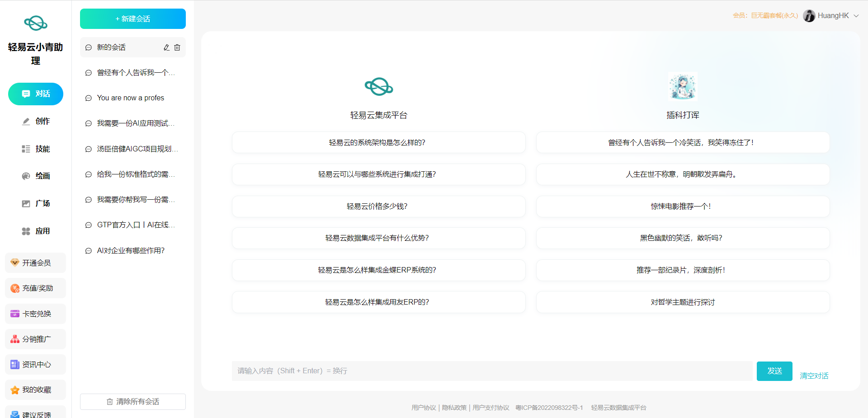Viewport: 868px width, 418px height.
Task: Click the 发送 send button
Action: tap(774, 371)
